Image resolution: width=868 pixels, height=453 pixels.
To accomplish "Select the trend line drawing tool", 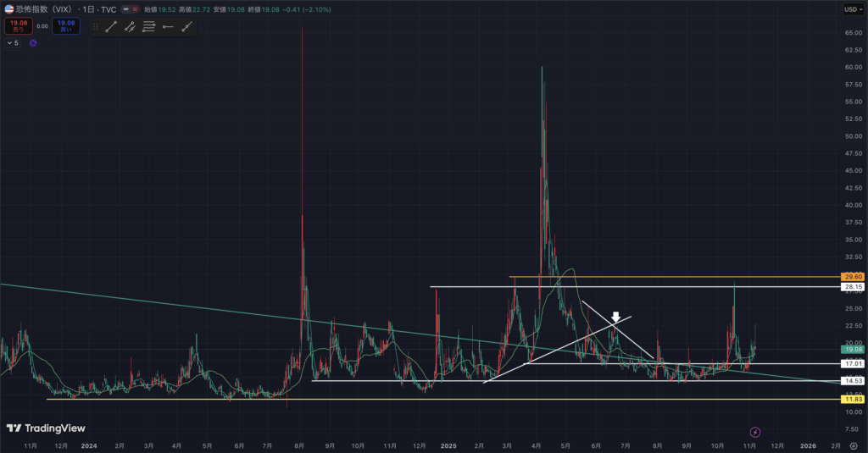I will click(x=111, y=27).
